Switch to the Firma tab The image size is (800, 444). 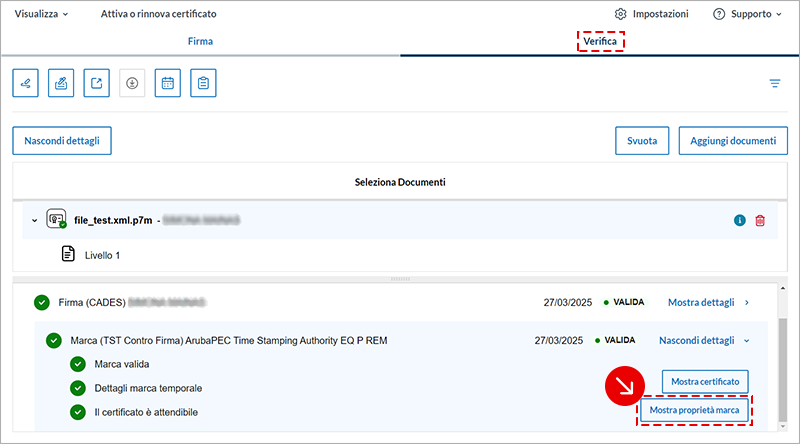pyautogui.click(x=200, y=42)
